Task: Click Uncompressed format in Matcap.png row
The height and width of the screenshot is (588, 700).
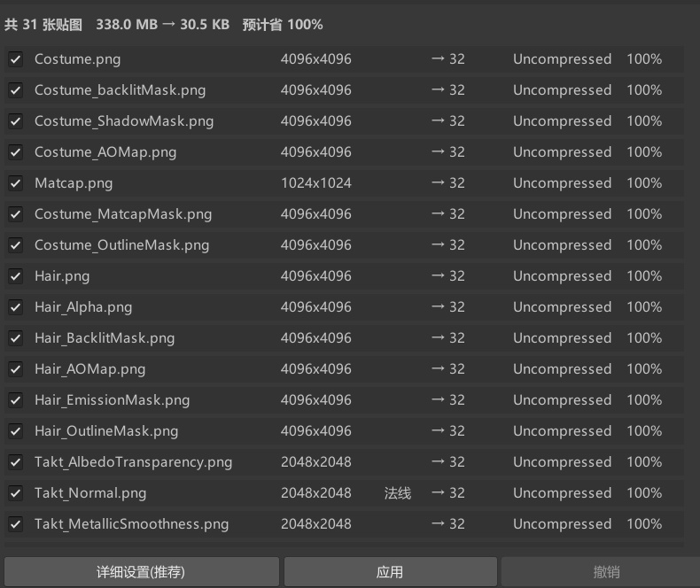Action: point(562,183)
